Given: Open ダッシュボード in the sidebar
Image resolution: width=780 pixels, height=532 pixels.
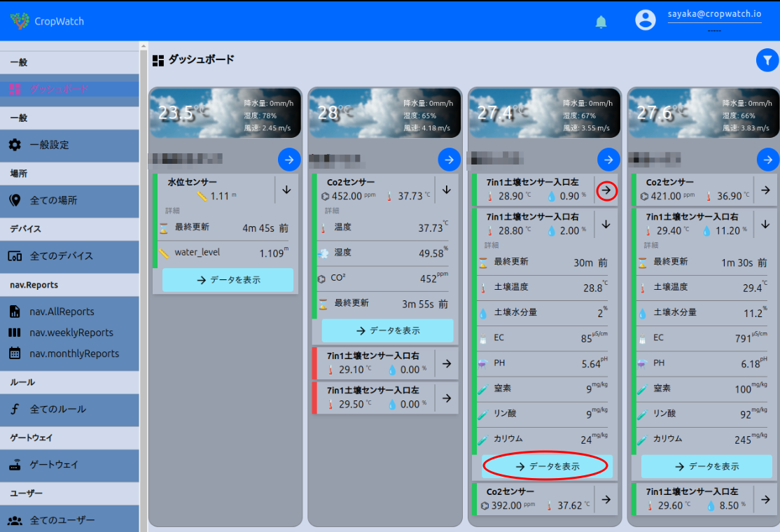Looking at the screenshot, I should pyautogui.click(x=59, y=89).
